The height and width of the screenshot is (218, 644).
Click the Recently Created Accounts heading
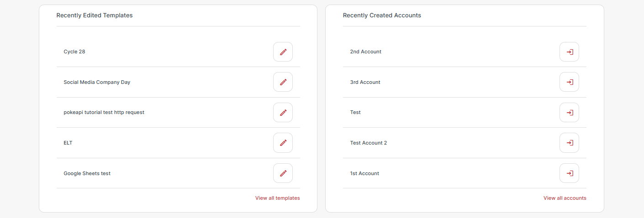click(382, 15)
